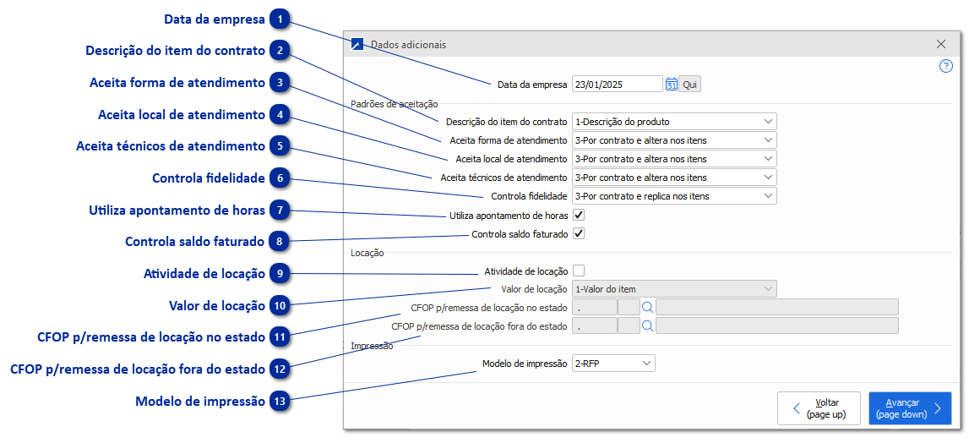Open the Modelo de impressão dropdown
980x443 pixels.
[612, 364]
